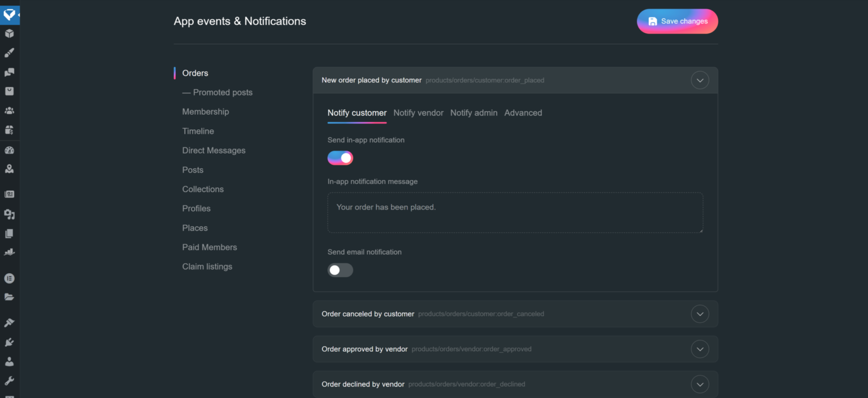
Task: Click the Elementor icon in the sidebar
Action: coord(9,278)
